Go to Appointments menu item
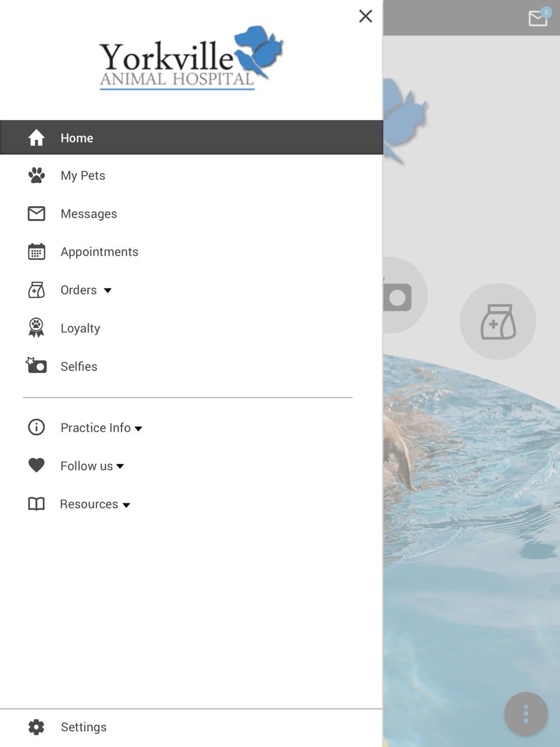Viewport: 560px width, 747px height. coord(192,251)
